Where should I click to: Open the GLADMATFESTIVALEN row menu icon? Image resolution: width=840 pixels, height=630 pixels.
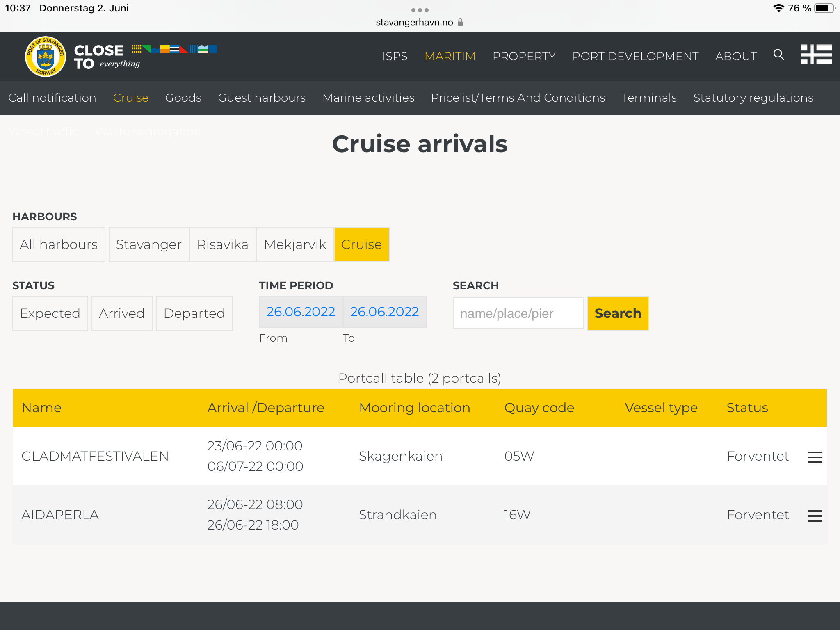click(x=815, y=457)
